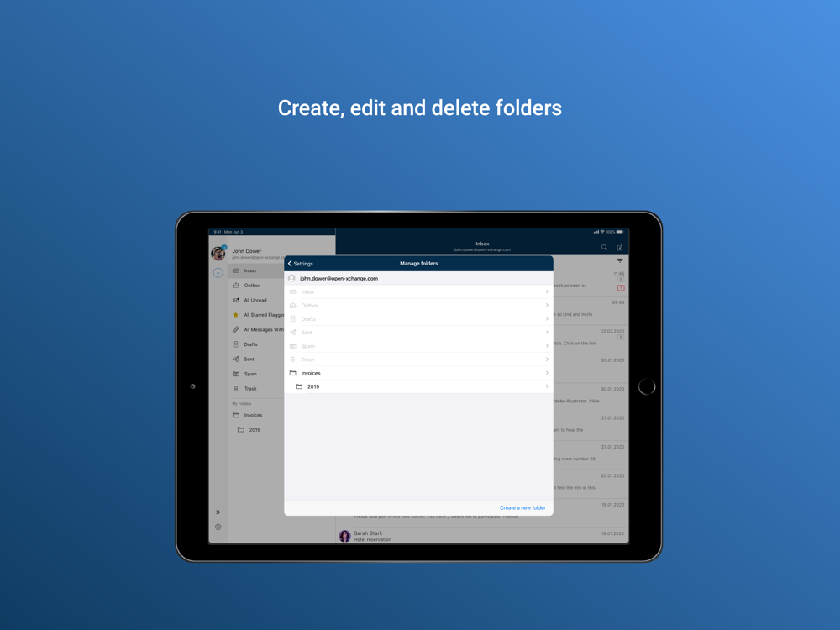840x630 pixels.
Task: Select john.dower@open-xchange.com account row
Action: (418, 279)
